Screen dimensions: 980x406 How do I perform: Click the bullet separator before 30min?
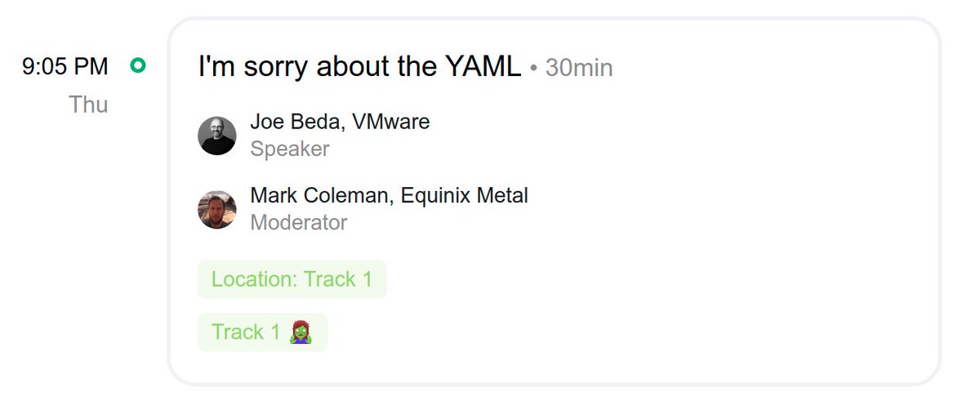(533, 69)
